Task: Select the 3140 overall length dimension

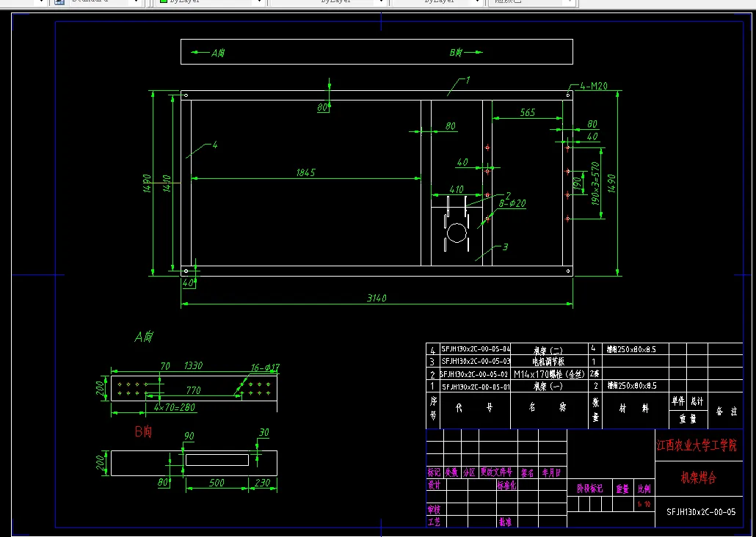Action: 377,299
